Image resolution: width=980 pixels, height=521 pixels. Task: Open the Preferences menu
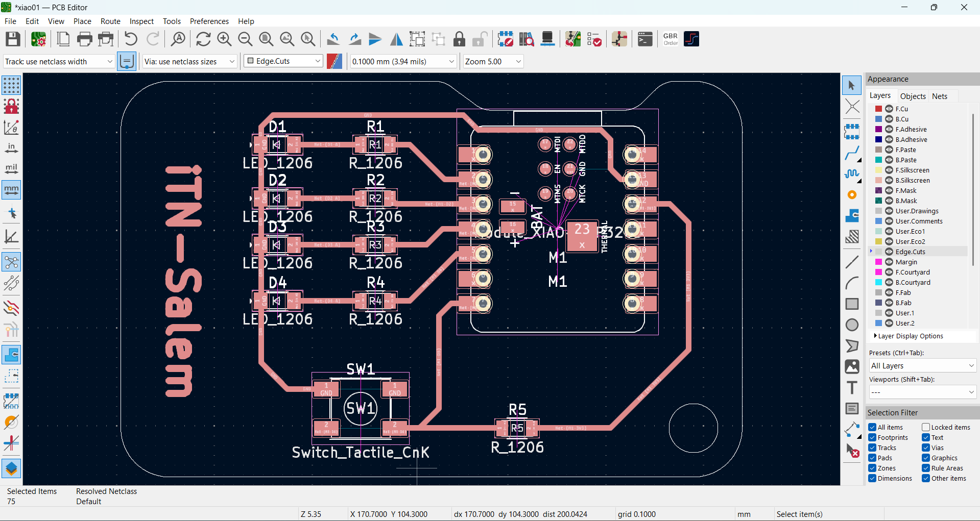pos(209,21)
